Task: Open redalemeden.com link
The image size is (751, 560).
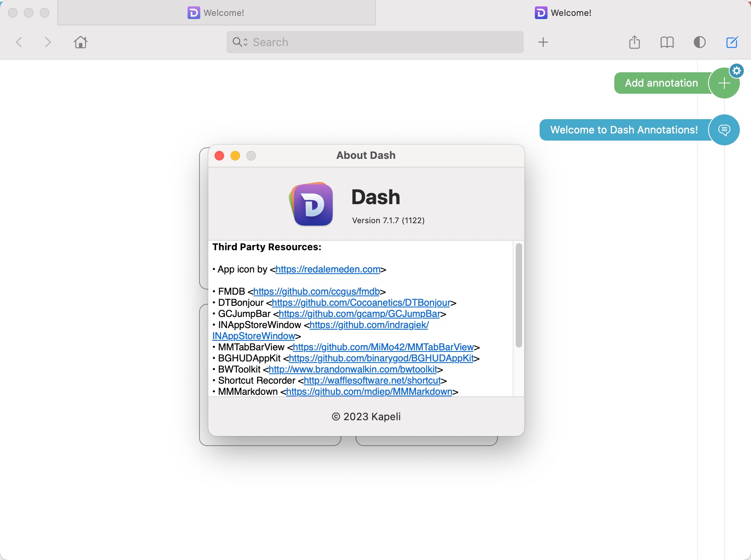Action: 328,269
